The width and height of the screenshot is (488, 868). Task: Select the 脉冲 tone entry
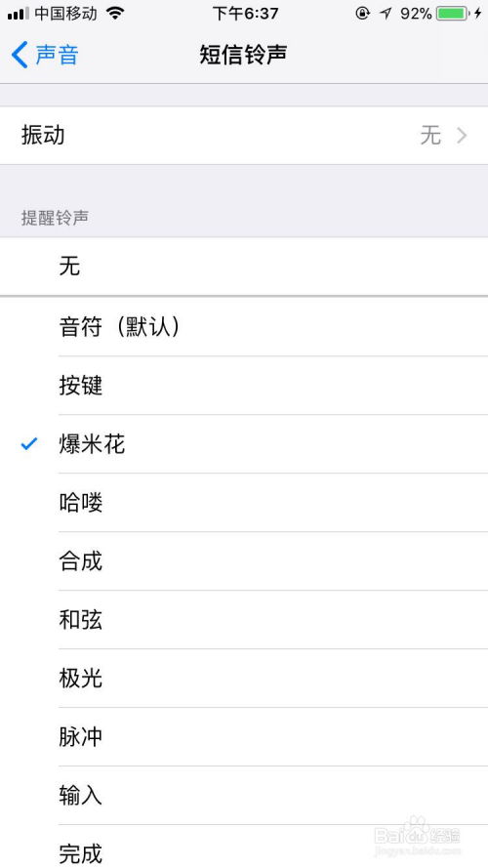click(244, 737)
